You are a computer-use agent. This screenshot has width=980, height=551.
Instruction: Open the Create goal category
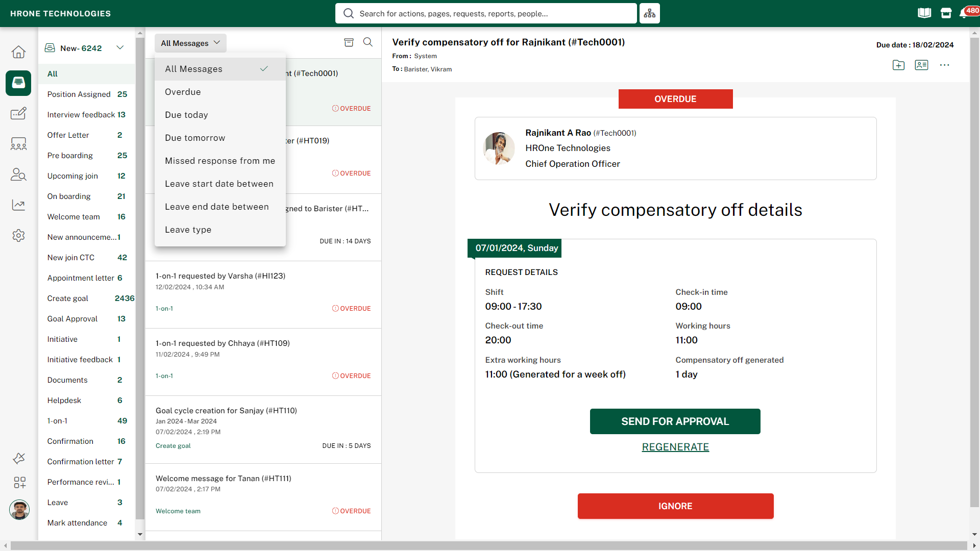(68, 298)
